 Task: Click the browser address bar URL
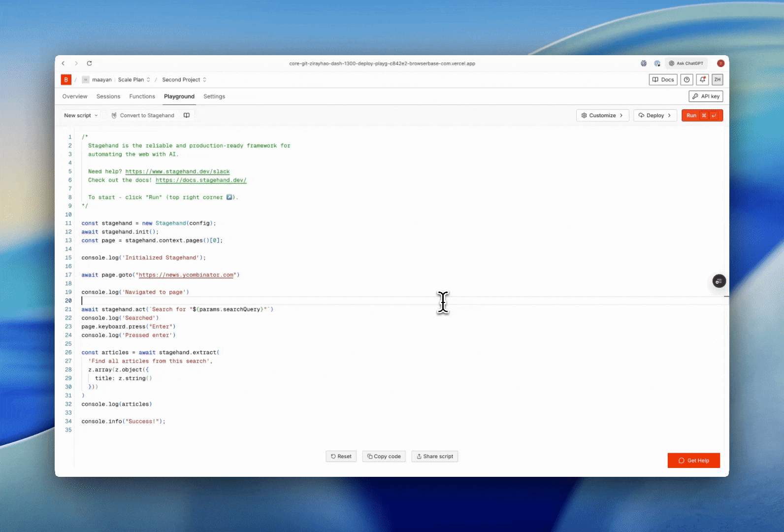[x=382, y=63]
